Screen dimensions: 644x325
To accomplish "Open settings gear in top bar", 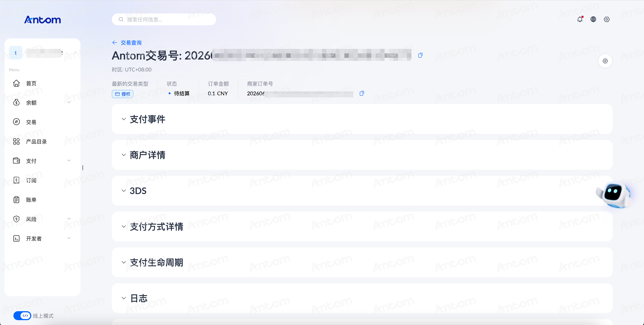I will pos(607,19).
